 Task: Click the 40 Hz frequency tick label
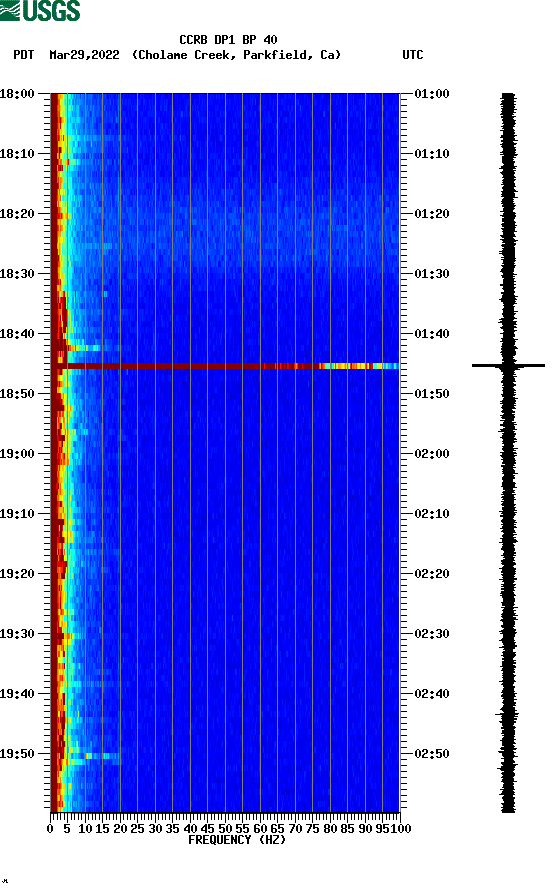(190, 829)
